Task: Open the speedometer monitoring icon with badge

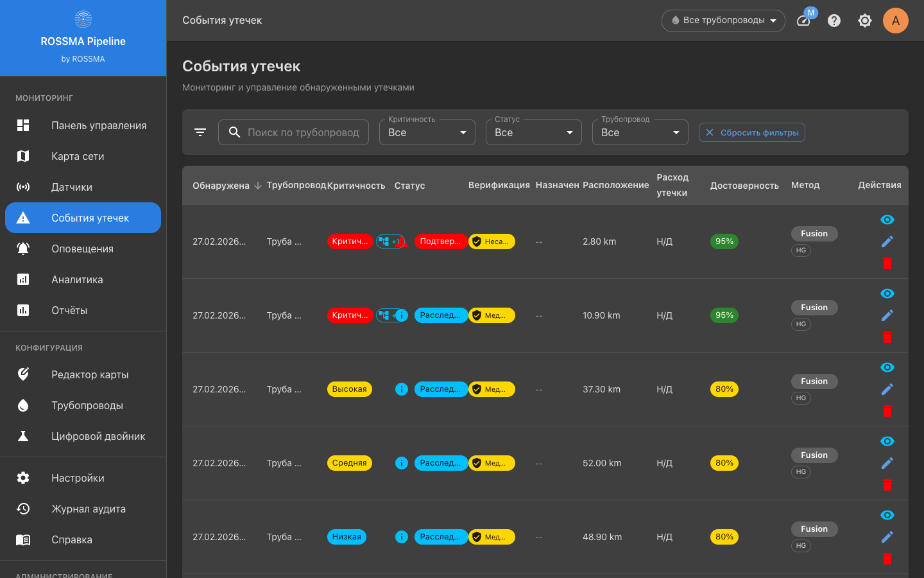Action: pyautogui.click(x=803, y=21)
